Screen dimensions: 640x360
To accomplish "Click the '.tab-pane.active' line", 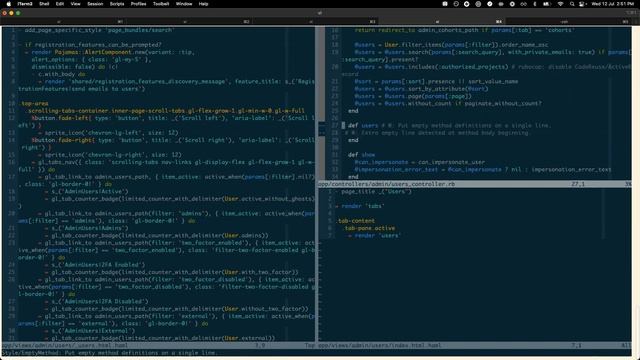I will [369, 228].
